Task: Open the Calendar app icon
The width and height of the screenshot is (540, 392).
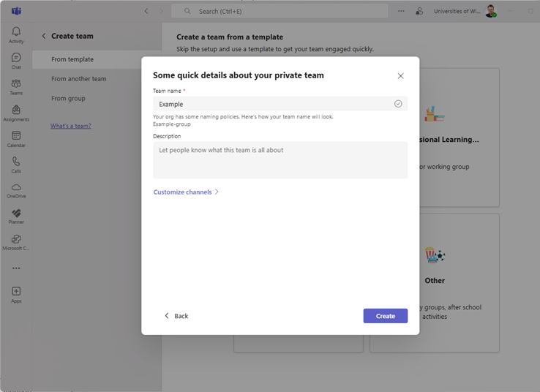Action: pos(16,138)
